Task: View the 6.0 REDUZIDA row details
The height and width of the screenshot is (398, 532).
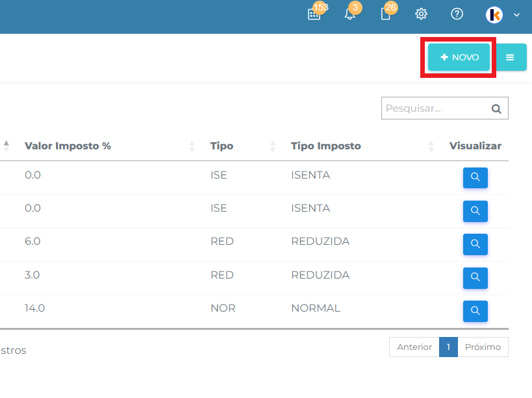Action: click(x=475, y=244)
